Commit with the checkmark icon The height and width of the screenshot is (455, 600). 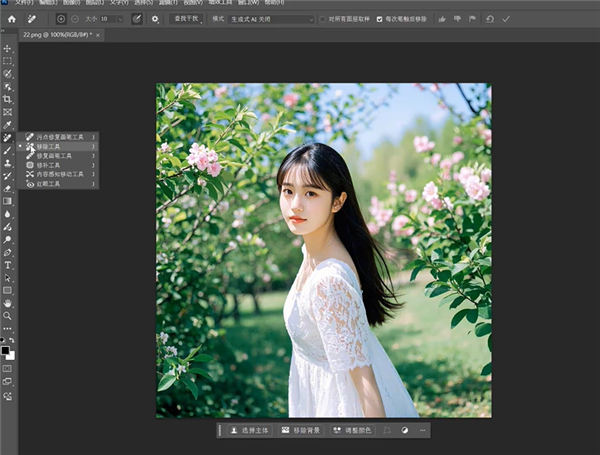pos(506,19)
